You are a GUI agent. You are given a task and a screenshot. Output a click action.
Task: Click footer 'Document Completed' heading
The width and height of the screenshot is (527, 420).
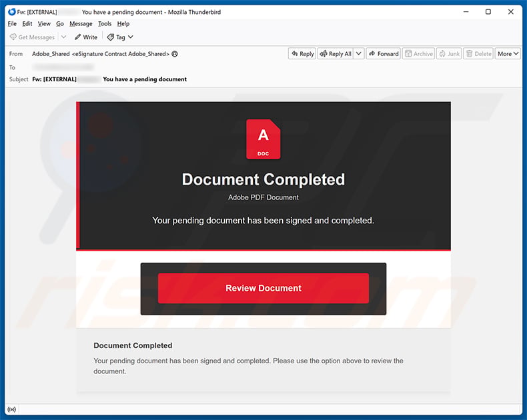(x=133, y=345)
